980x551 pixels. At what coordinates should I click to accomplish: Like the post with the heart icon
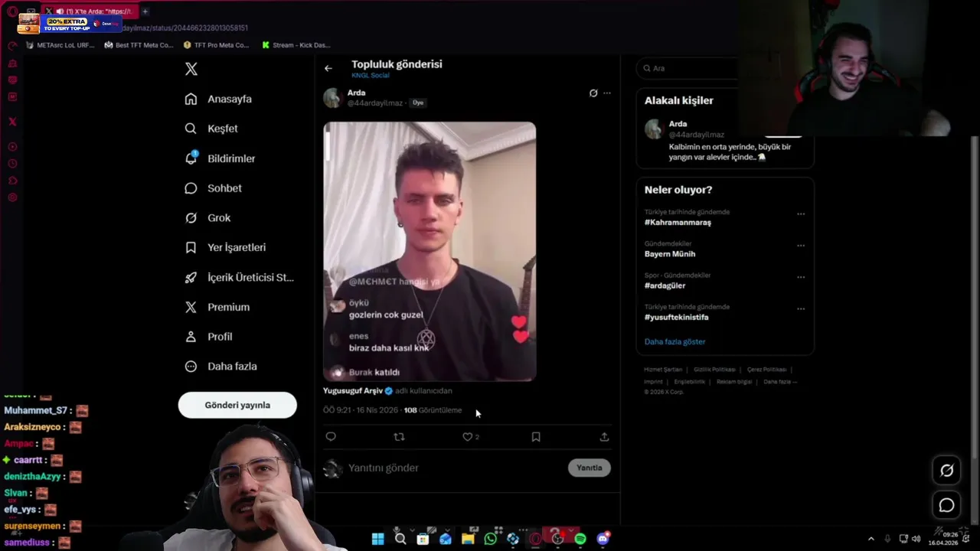coord(467,437)
